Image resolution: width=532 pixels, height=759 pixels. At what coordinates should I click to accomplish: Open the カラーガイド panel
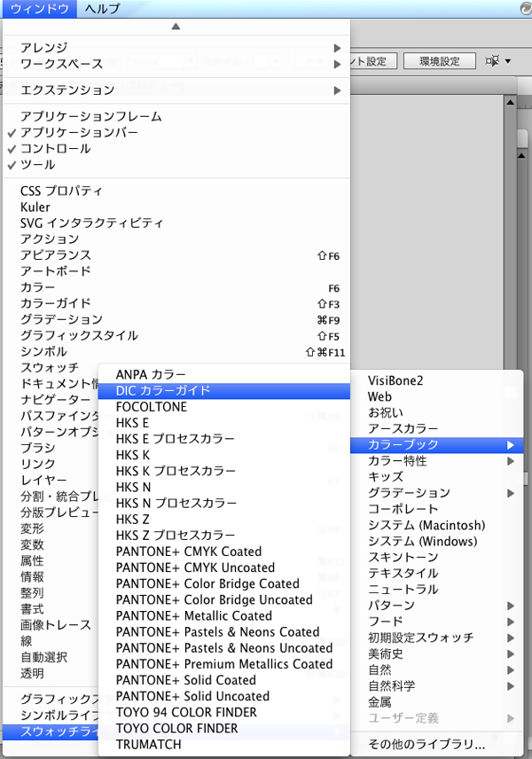point(56,303)
